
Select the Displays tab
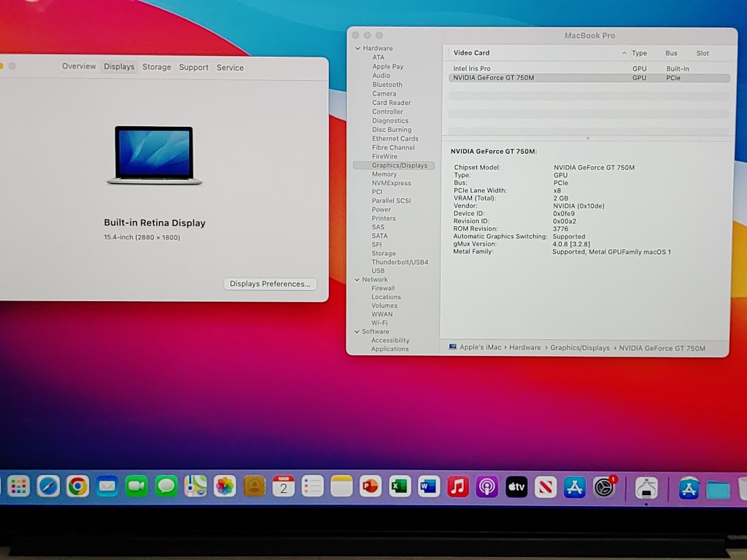pos(119,66)
